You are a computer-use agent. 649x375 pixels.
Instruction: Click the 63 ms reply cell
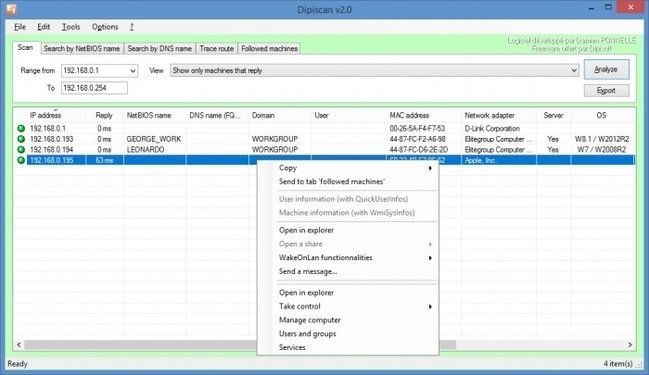pyautogui.click(x=104, y=160)
